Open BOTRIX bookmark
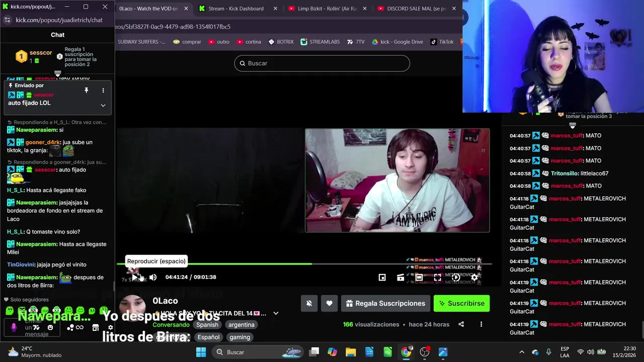This screenshot has width=644, height=362. (281, 42)
